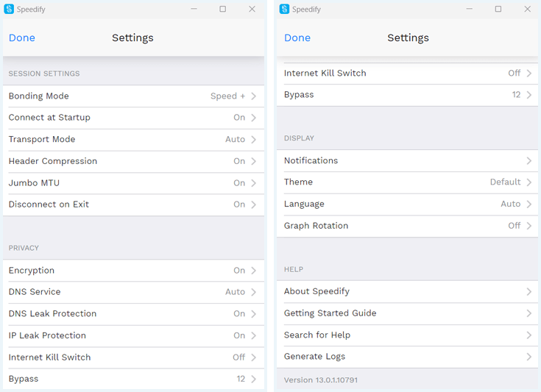The image size is (541, 392).
Task: Open Internet Kill Switch in left window
Action: [x=133, y=357]
